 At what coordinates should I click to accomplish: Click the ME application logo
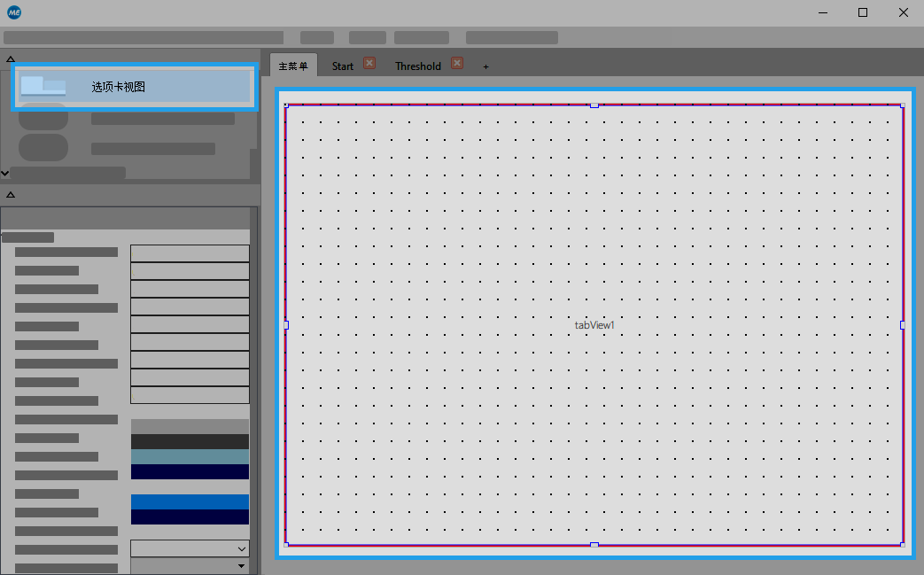click(13, 12)
